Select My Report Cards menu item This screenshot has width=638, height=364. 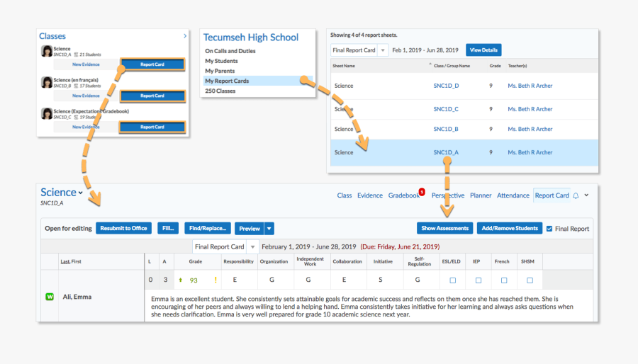227,81
